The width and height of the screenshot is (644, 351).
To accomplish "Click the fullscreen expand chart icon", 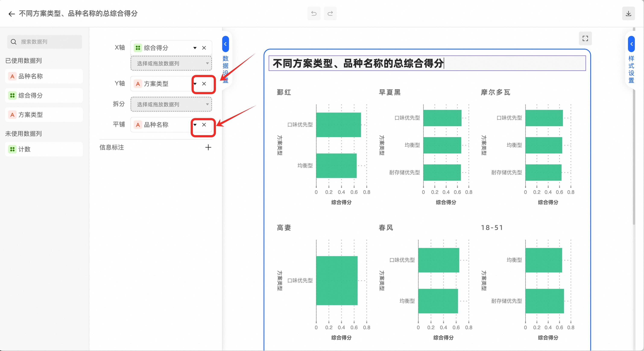I will coord(585,38).
